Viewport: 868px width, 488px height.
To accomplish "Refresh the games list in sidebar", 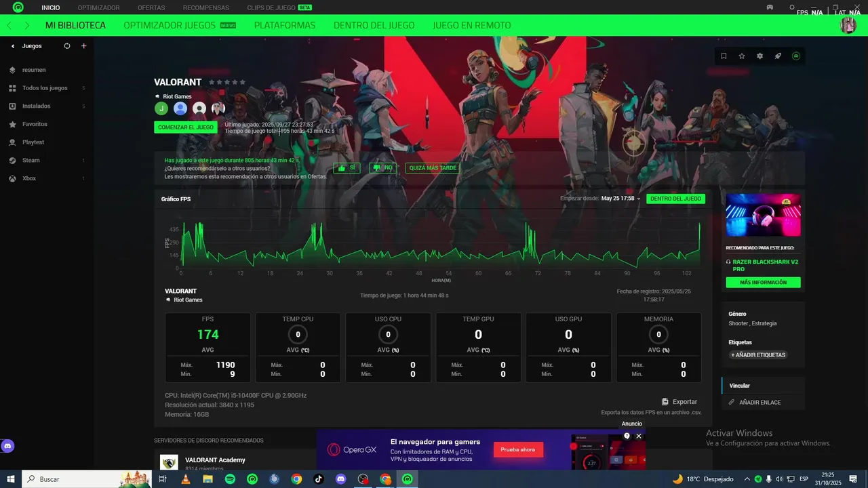I will pos(67,46).
